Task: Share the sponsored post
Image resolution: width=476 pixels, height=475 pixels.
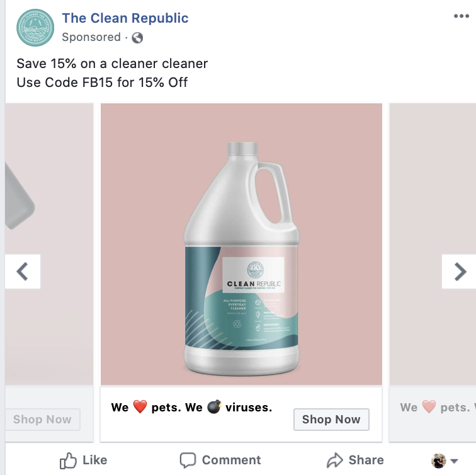Action: (355, 461)
